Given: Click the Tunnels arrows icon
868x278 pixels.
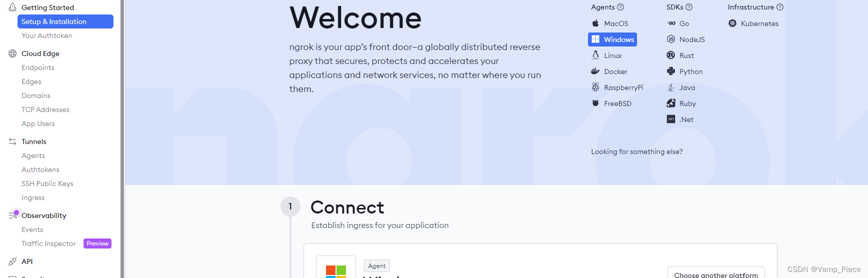Looking at the screenshot, I should pos(12,141).
